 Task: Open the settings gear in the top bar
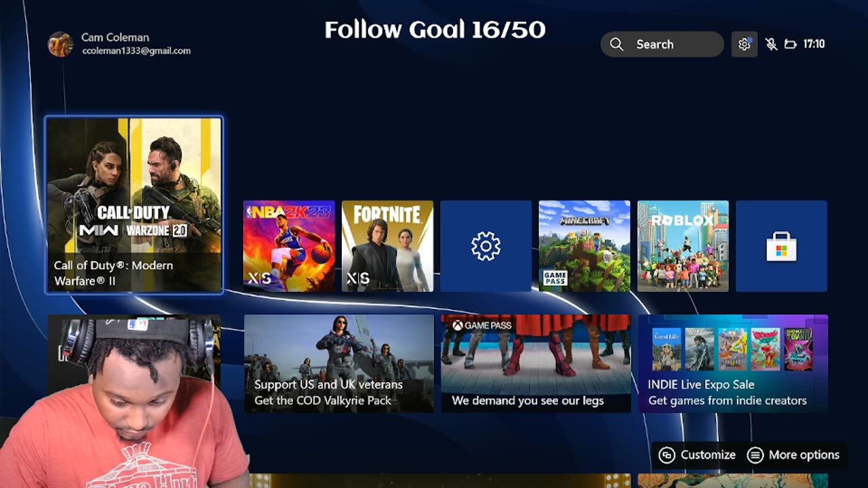(744, 44)
